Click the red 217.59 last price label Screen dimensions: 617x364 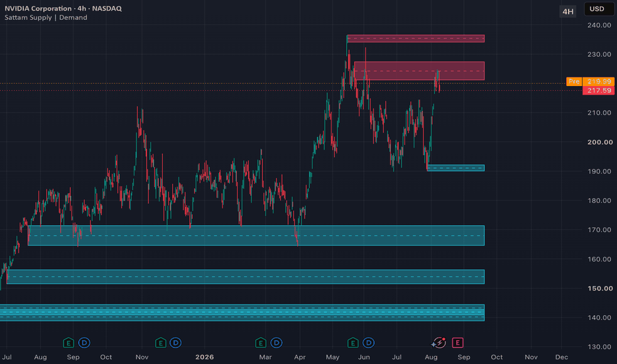click(598, 91)
